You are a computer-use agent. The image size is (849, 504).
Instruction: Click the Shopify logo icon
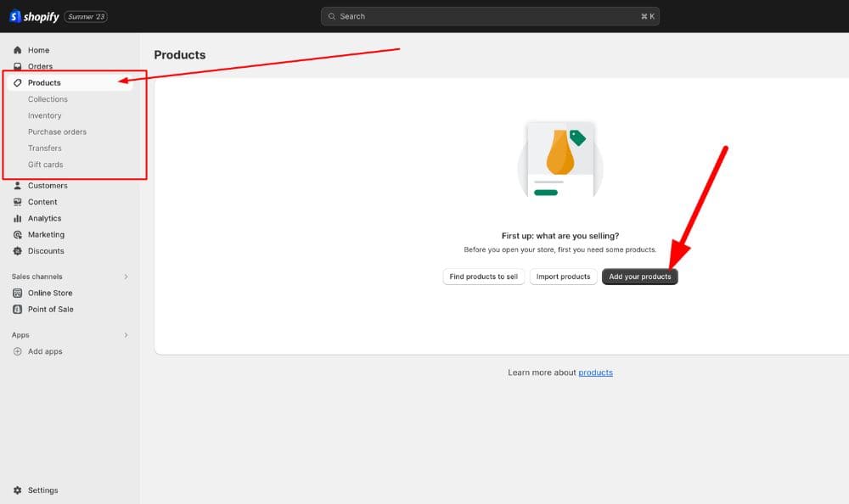(x=15, y=16)
